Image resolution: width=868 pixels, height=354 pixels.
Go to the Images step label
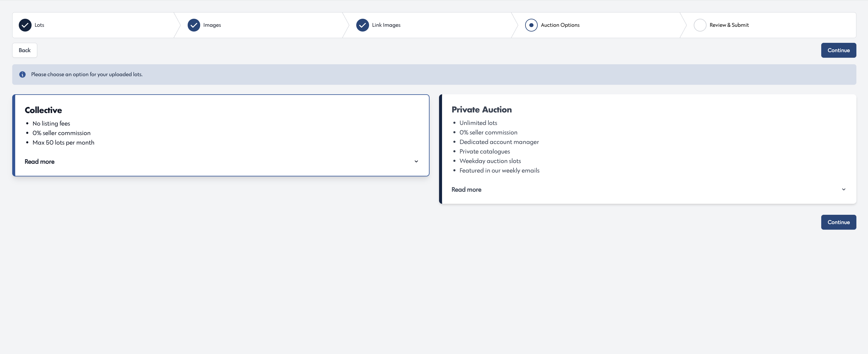click(212, 25)
